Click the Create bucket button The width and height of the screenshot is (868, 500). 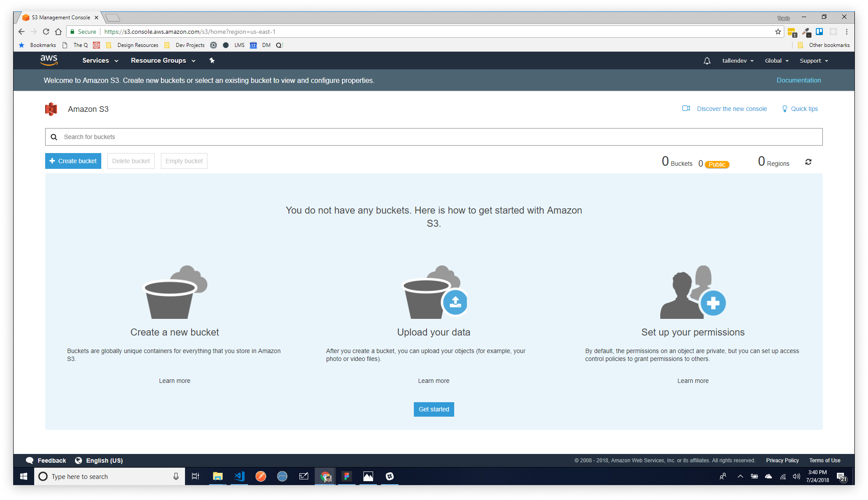pos(73,161)
